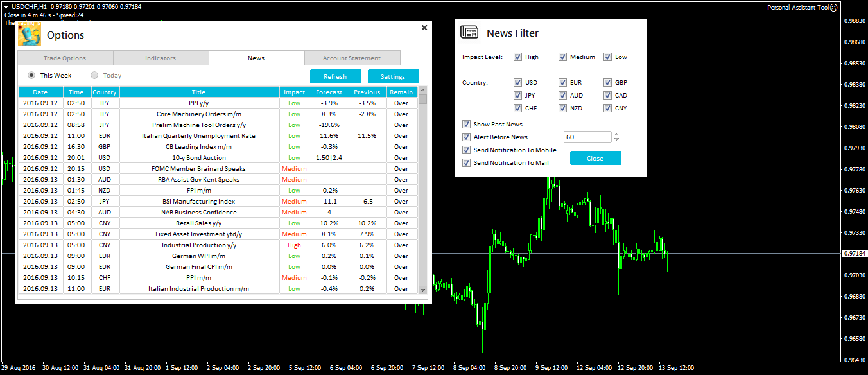Uncheck the GBP country checkbox

pos(607,82)
